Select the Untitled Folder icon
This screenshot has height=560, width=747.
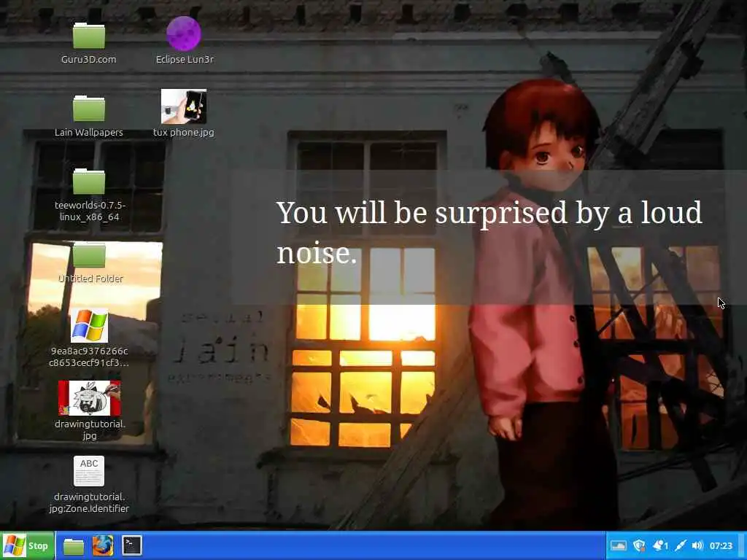click(88, 254)
